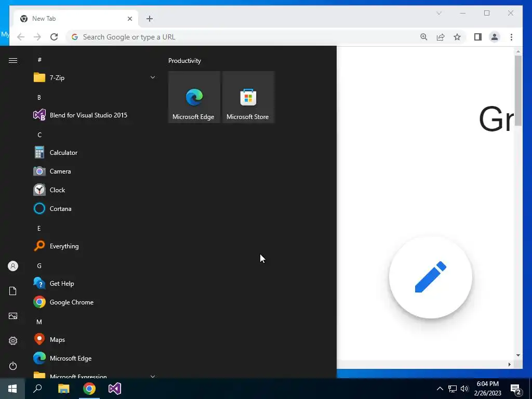Close the New Tab tab
The height and width of the screenshot is (399, 532).
point(129,19)
